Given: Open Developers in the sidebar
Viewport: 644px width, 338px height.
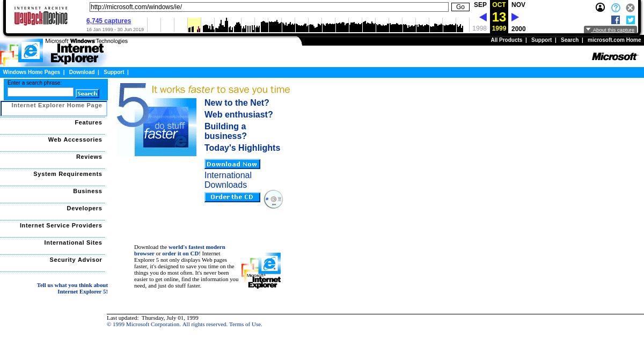Looking at the screenshot, I should tap(84, 208).
